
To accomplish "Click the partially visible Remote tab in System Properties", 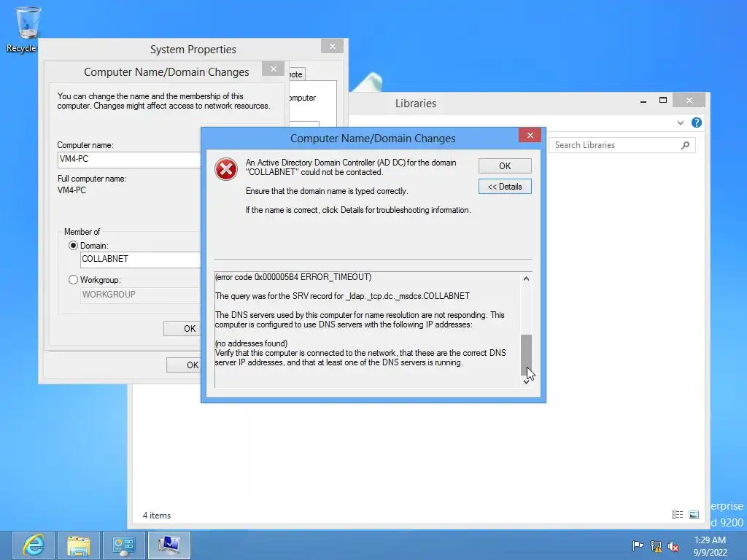I will click(x=297, y=74).
